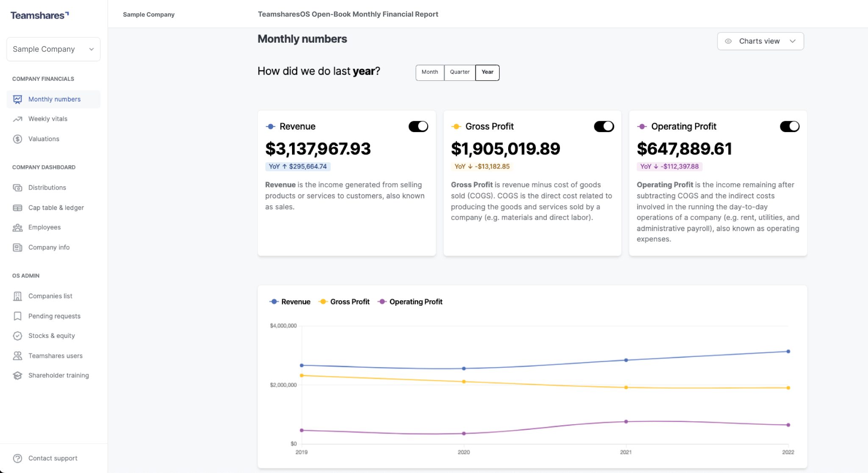Click the chevron next to Charts view
Viewport: 868px width, 473px height.
793,41
